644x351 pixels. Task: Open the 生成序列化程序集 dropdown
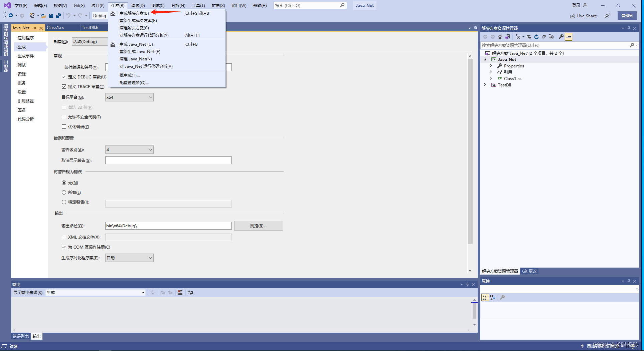click(x=129, y=258)
